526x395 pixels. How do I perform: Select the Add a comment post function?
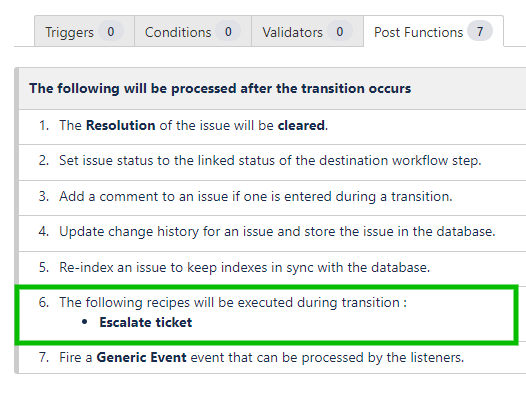(272, 198)
